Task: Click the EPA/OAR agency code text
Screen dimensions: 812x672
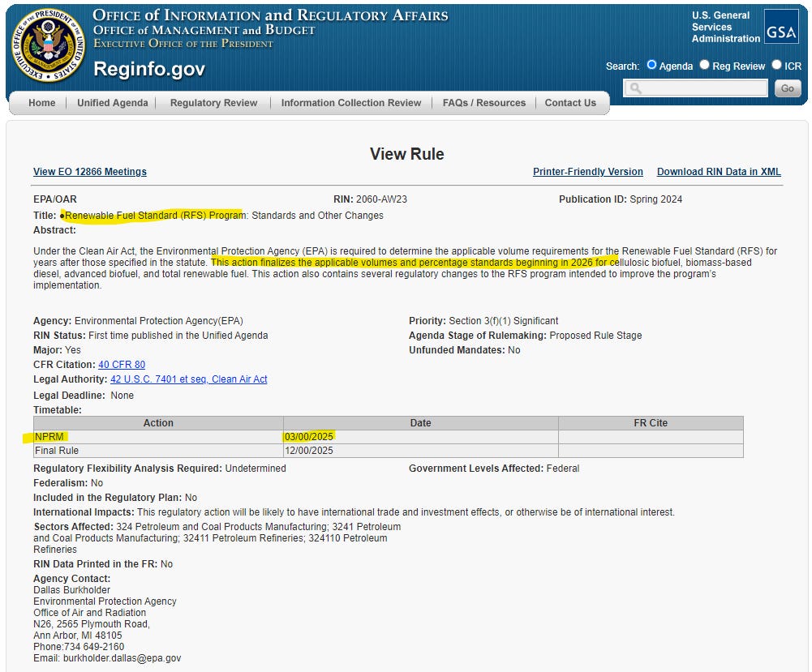Action: [x=55, y=199]
